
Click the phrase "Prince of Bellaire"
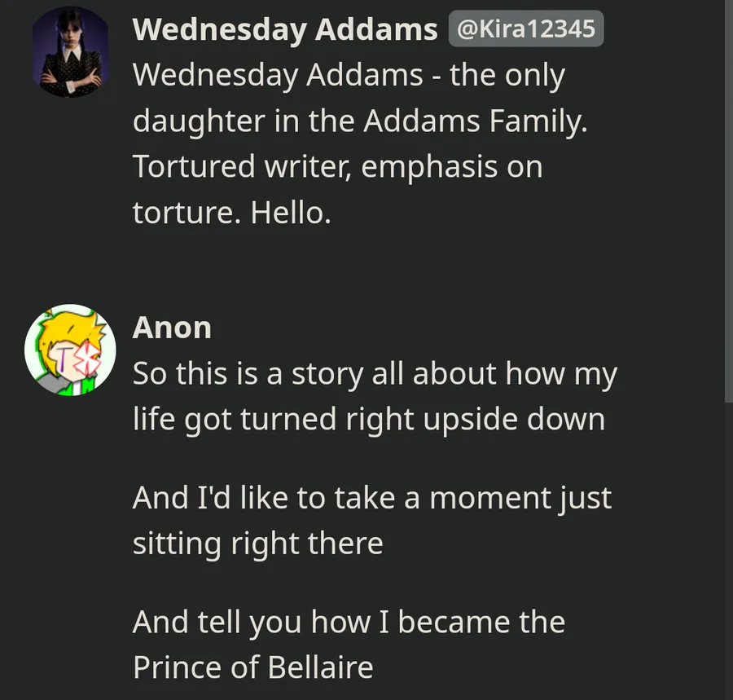point(252,667)
